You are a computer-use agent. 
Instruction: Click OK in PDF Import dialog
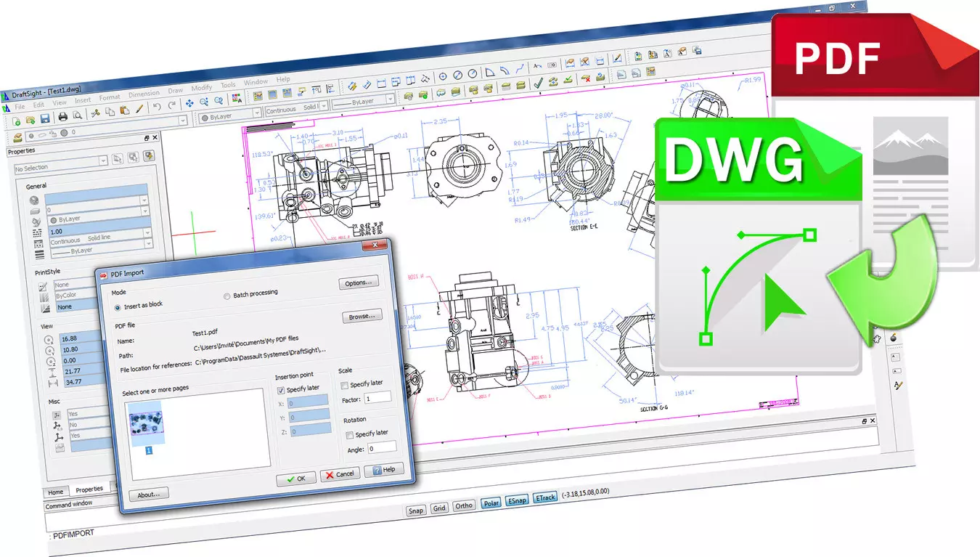296,479
